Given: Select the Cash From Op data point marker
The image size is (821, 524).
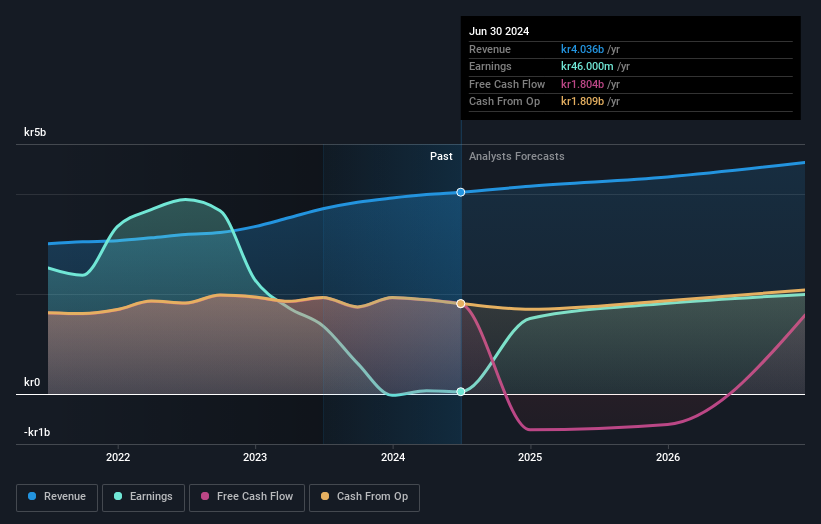Looking at the screenshot, I should pyautogui.click(x=461, y=304).
